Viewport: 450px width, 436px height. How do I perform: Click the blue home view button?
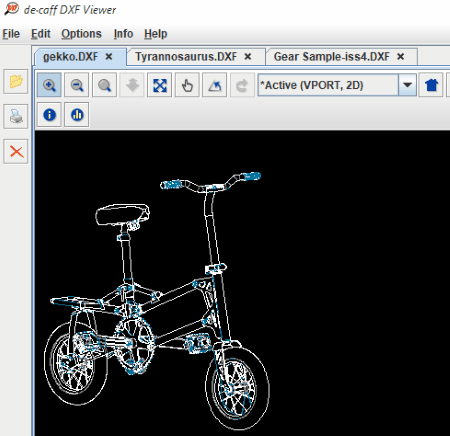431,85
